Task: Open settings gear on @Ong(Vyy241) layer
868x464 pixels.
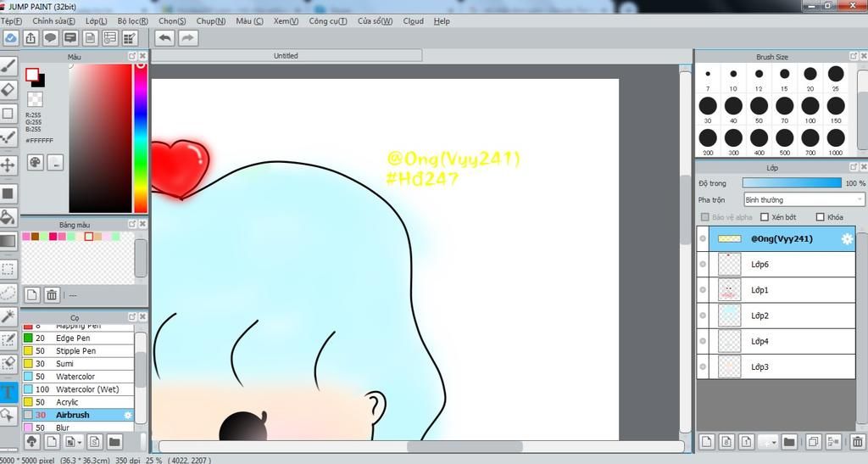Action: (x=847, y=239)
